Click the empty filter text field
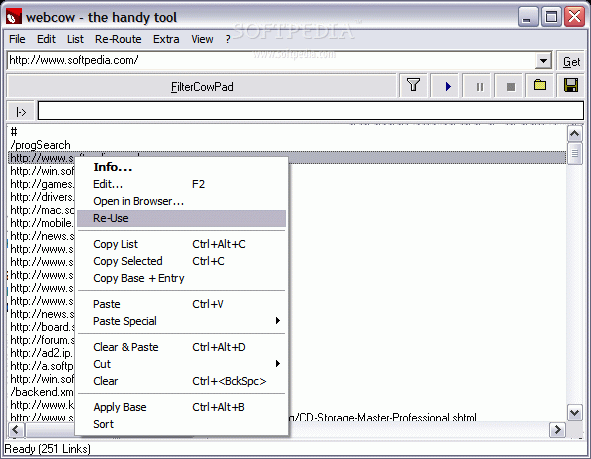Image resolution: width=591 pixels, height=459 pixels. click(311, 111)
